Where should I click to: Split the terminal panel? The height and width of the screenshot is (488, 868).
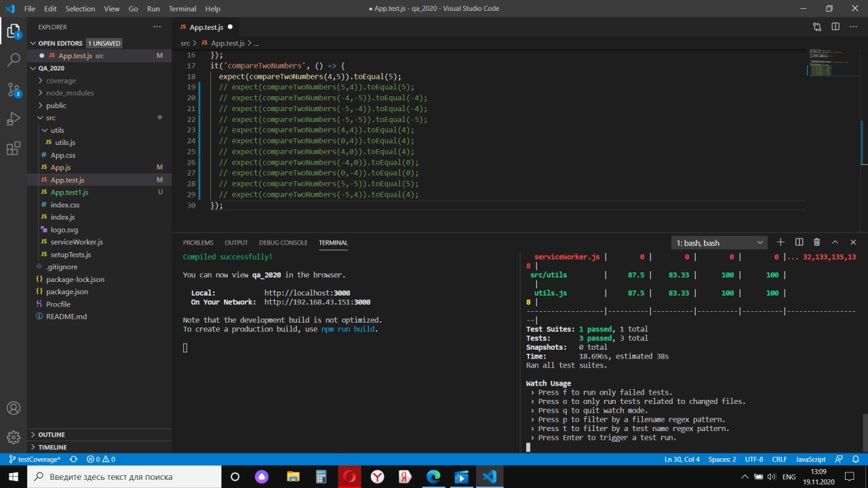799,242
